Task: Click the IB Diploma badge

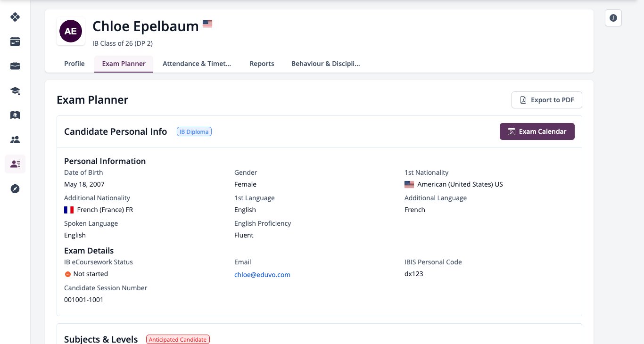Action: [x=194, y=132]
